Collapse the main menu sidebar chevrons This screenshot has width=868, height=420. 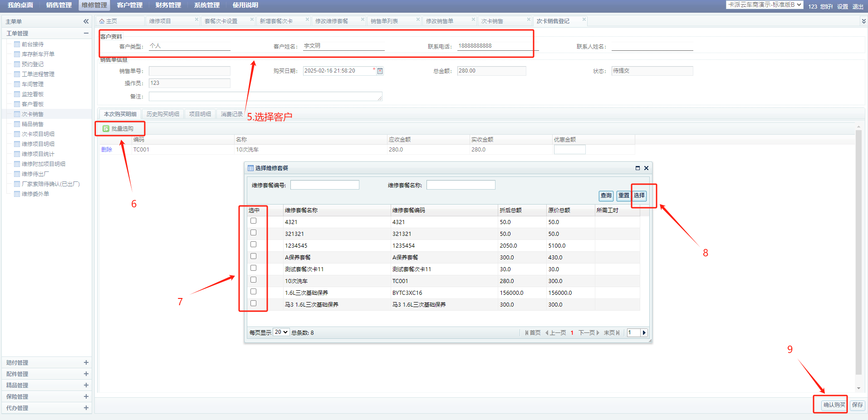coord(86,21)
